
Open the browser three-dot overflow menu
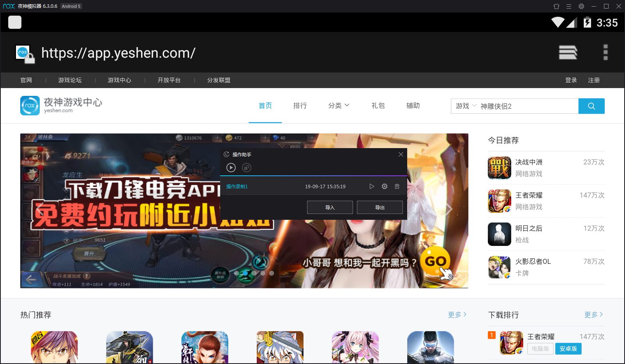pos(606,52)
